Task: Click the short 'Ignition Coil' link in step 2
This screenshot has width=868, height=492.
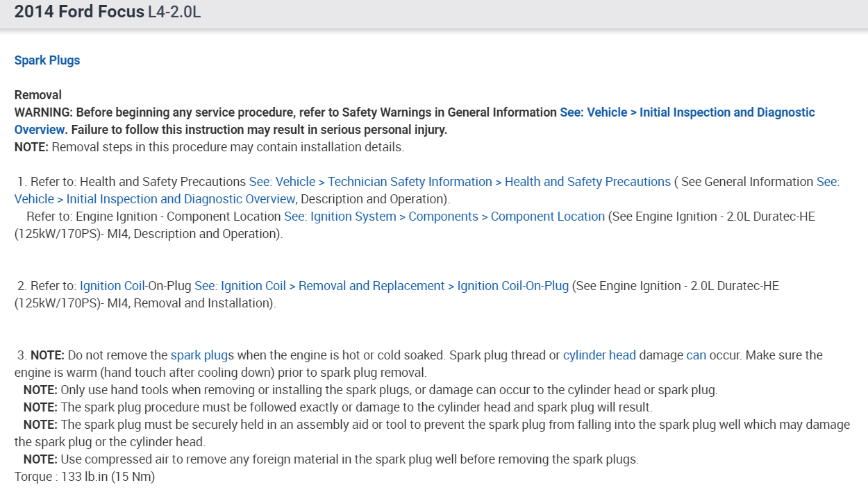Action: click(112, 286)
